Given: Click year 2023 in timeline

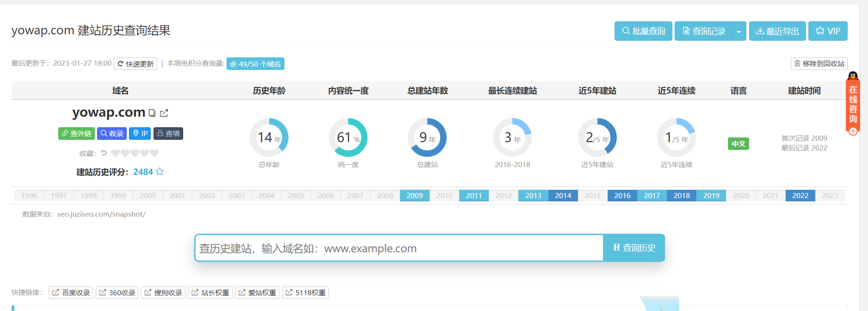Looking at the screenshot, I should [830, 195].
